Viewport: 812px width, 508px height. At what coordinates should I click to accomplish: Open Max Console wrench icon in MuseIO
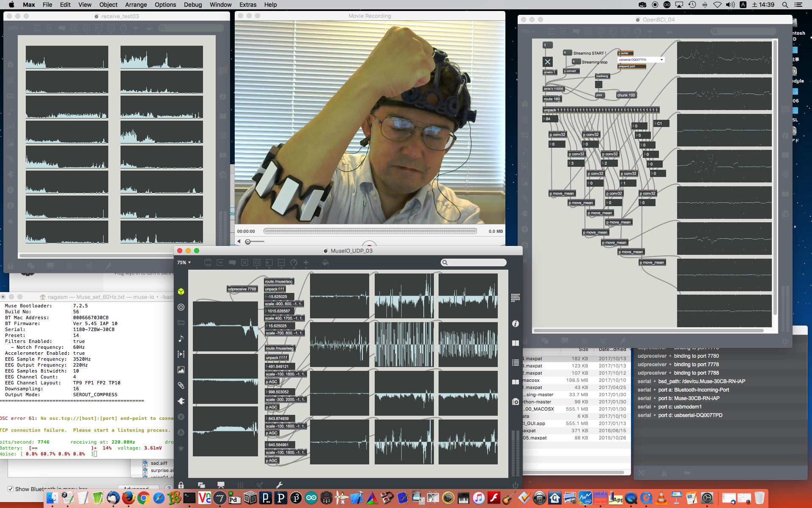tap(279, 485)
